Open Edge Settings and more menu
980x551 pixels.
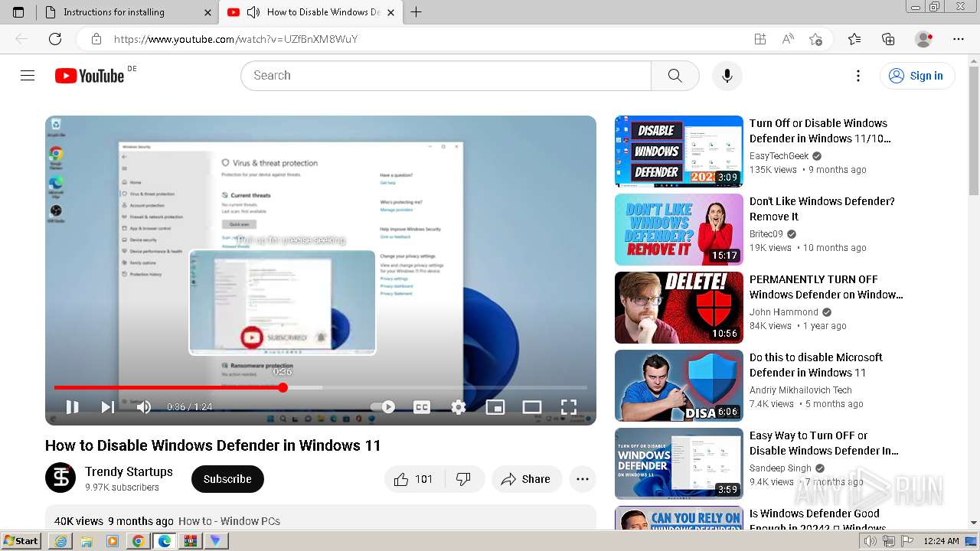click(x=959, y=39)
